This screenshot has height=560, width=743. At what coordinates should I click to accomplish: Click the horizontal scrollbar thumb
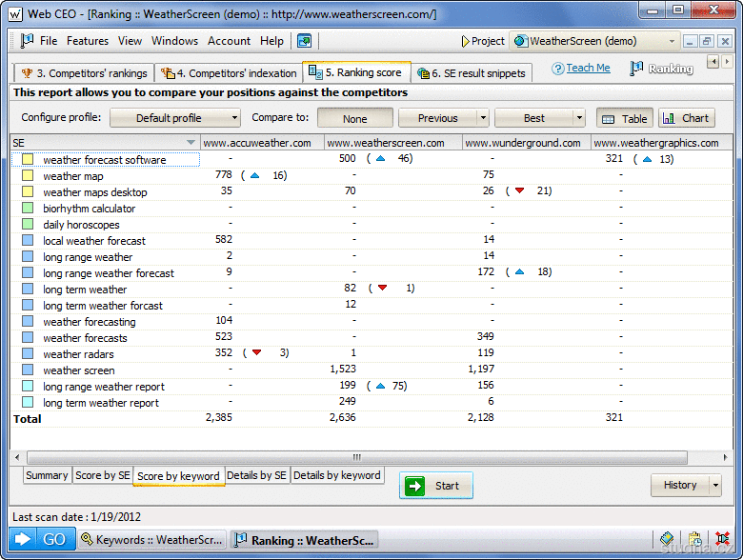(x=357, y=458)
